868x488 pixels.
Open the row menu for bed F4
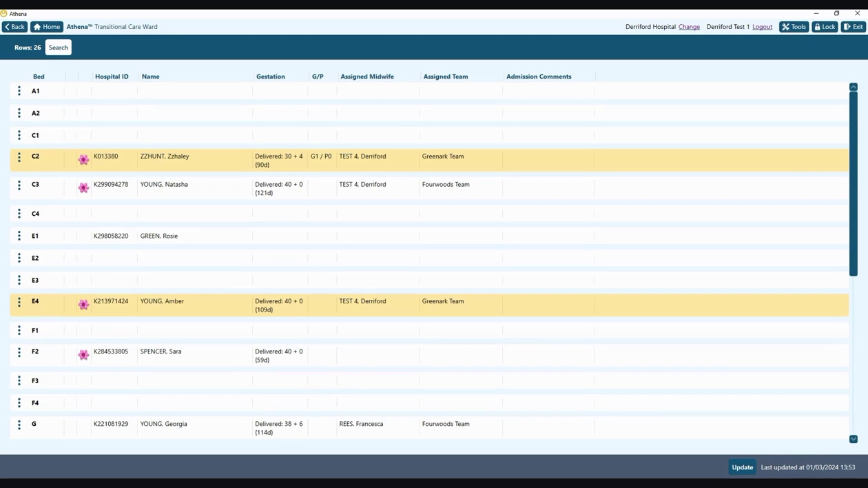coord(19,403)
